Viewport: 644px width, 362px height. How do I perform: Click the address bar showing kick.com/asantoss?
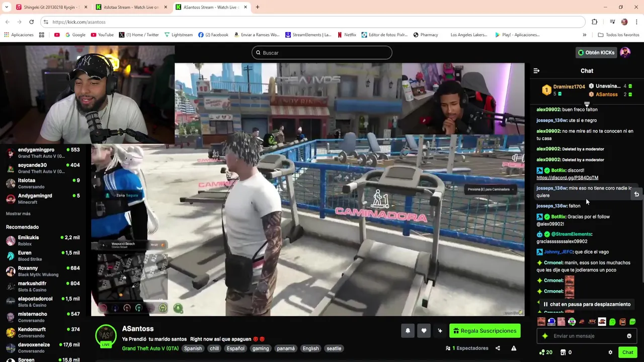click(312, 22)
